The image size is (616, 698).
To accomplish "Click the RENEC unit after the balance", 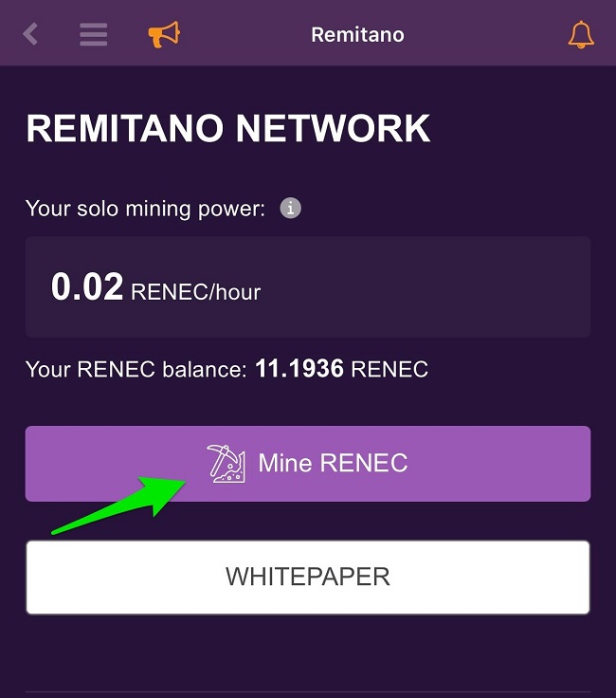I will pyautogui.click(x=390, y=369).
